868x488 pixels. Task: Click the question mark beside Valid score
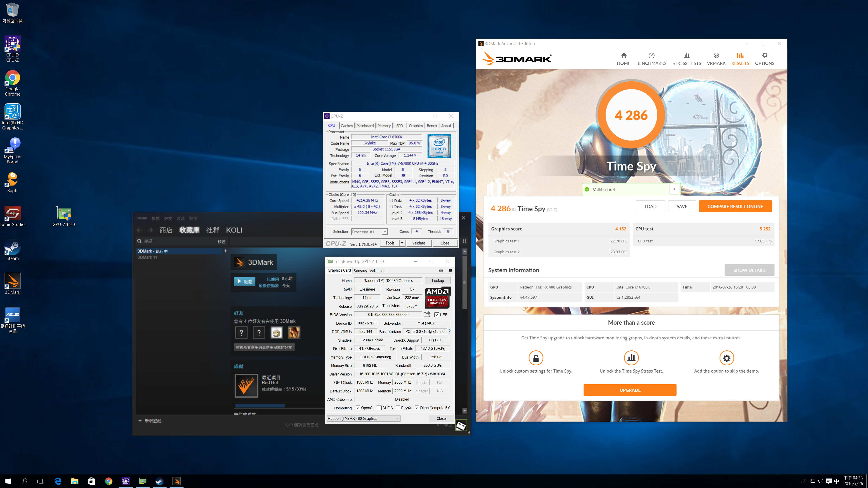(674, 190)
